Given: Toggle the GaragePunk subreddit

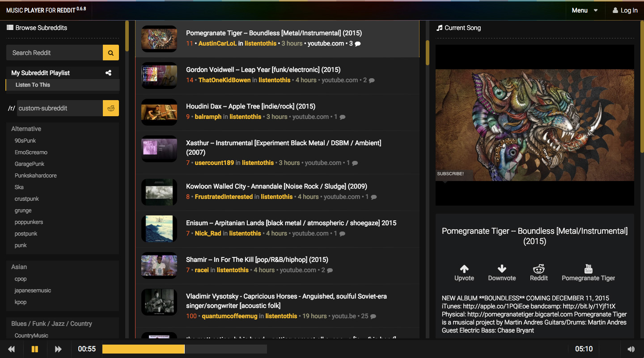Looking at the screenshot, I should [x=30, y=164].
